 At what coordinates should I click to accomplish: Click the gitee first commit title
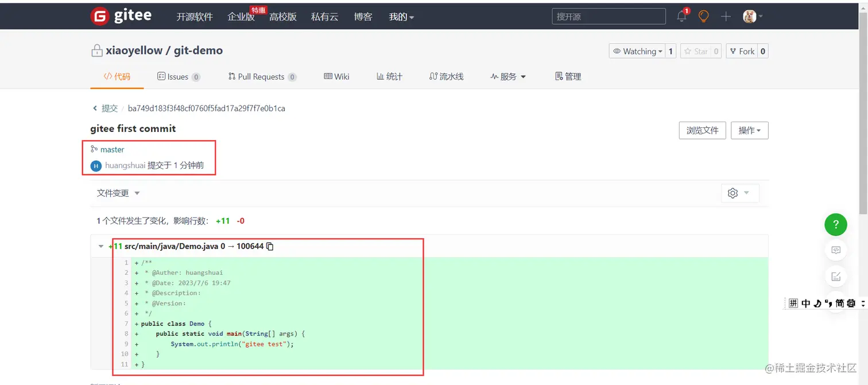point(133,129)
